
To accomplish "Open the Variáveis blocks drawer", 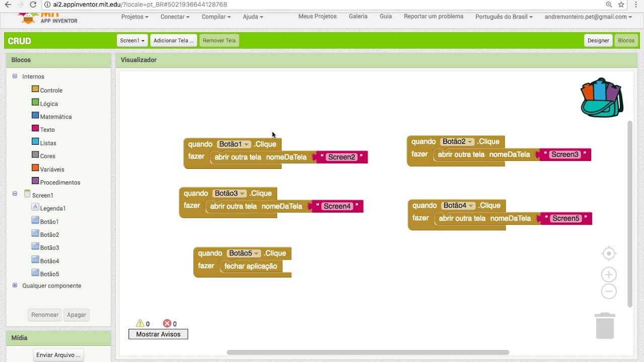I will coord(52,169).
